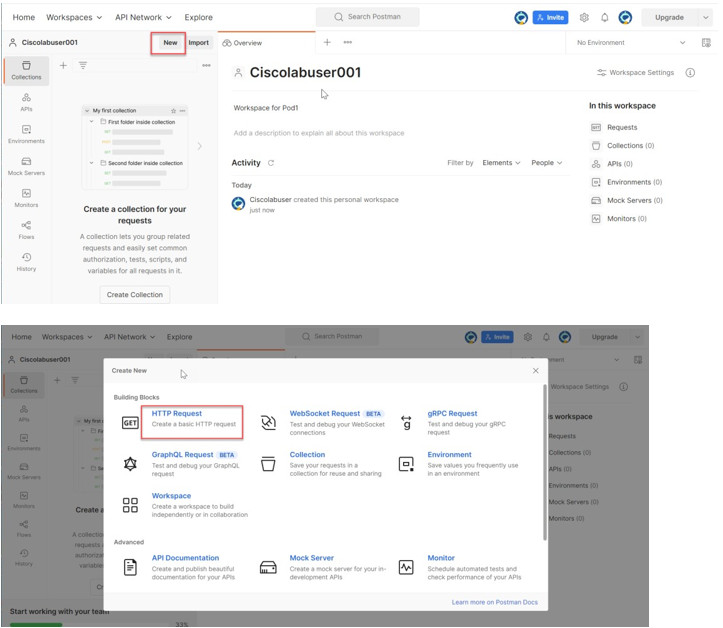Open APIs in the top window sidebar
Image resolution: width=723 pixels, height=628 pixels.
26,102
